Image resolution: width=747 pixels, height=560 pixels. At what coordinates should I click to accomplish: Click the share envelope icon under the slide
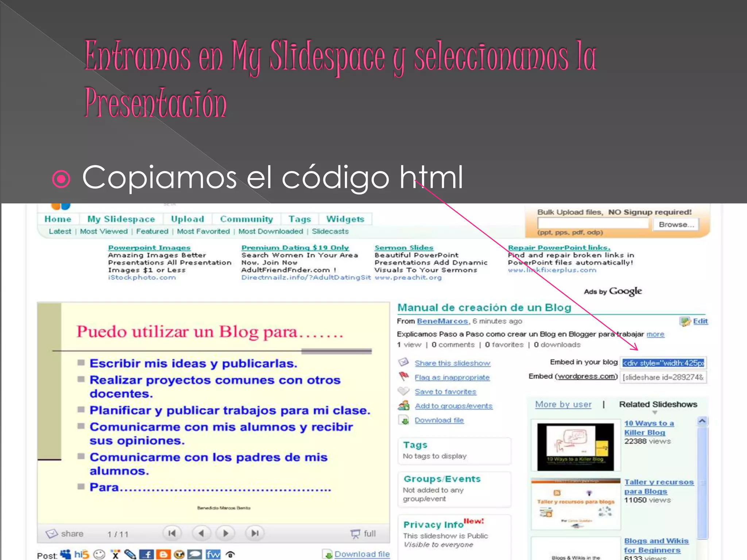click(51, 534)
